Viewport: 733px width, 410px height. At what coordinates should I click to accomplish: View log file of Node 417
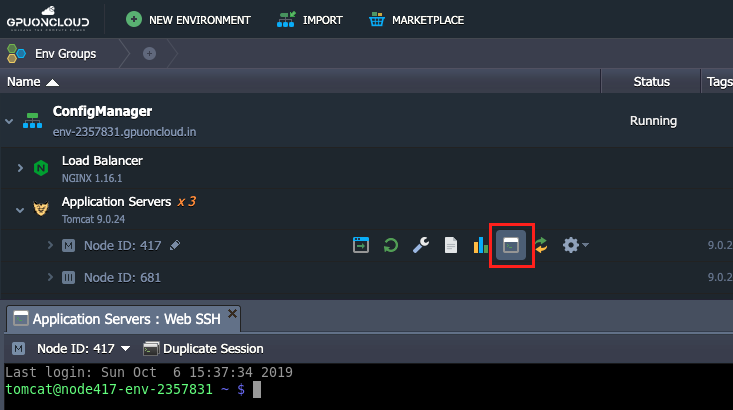click(451, 245)
